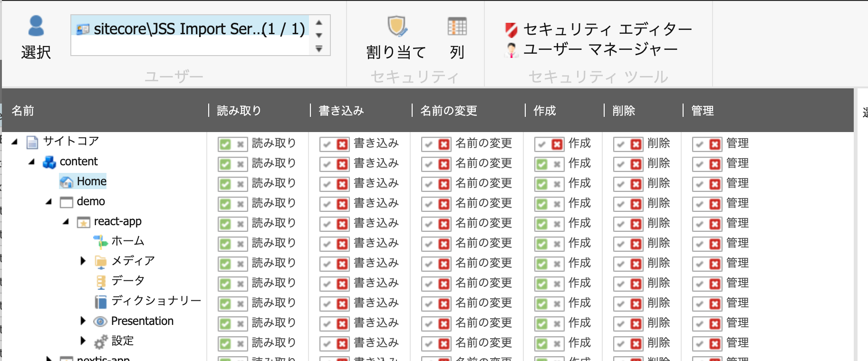Allow 読み取り for the サイトコア row
Image resolution: width=868 pixels, height=361 pixels.
[x=225, y=144]
